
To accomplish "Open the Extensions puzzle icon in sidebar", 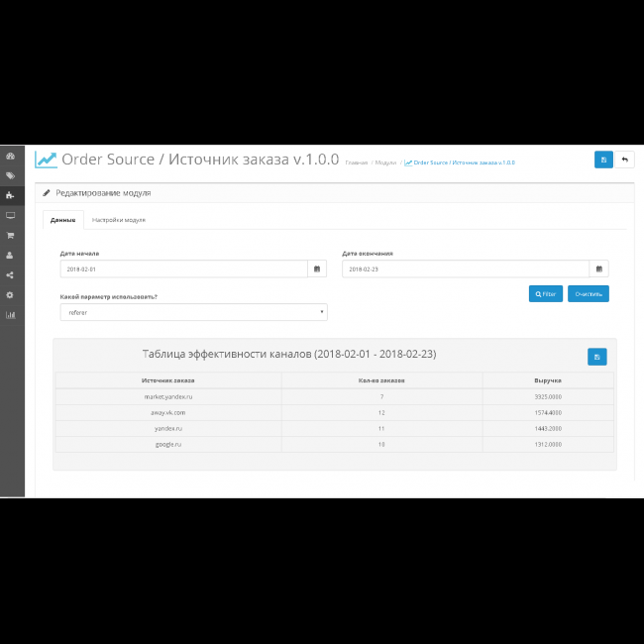I will (10, 195).
